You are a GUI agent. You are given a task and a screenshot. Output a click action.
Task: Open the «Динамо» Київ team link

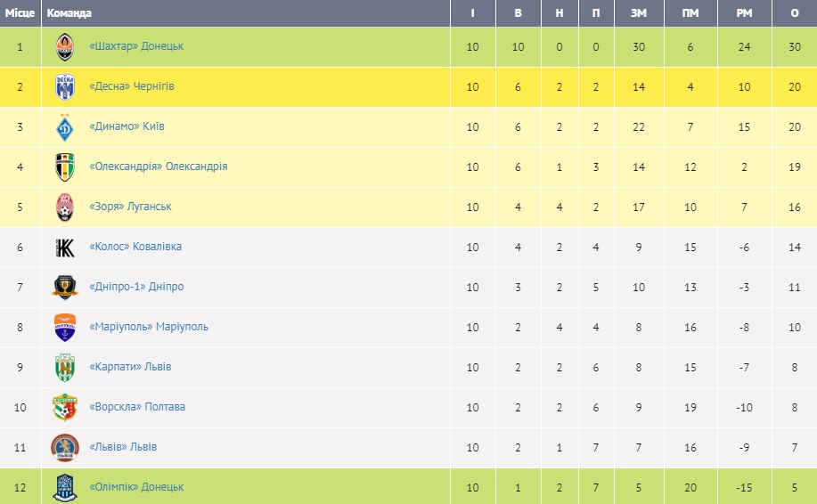127,126
